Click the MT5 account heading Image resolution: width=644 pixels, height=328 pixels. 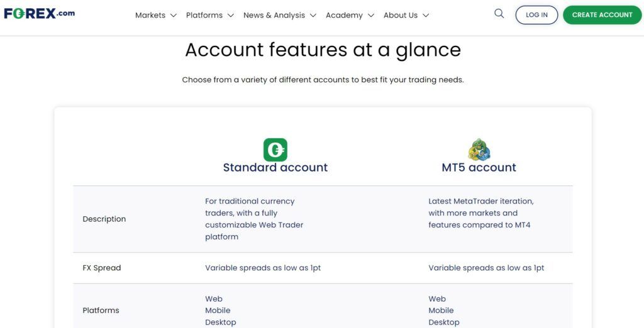click(x=479, y=168)
